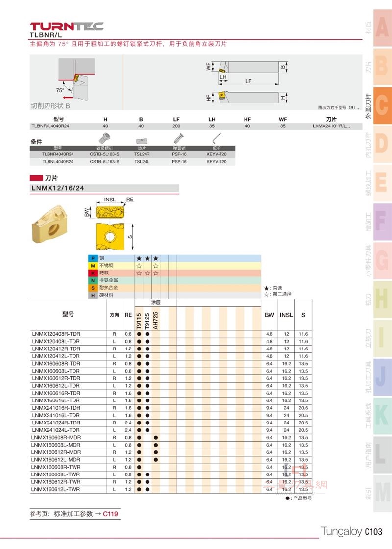Open section tab K 工具系统

[x=382, y=416]
